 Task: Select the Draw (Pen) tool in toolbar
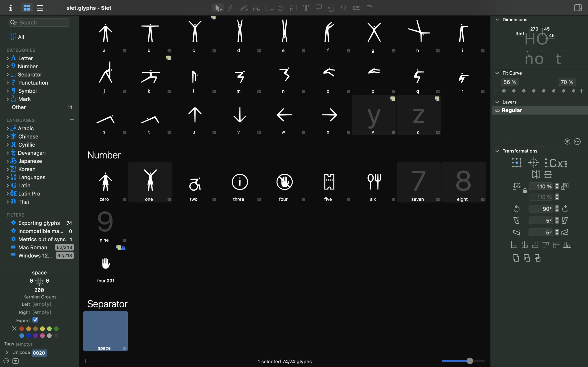tap(230, 8)
